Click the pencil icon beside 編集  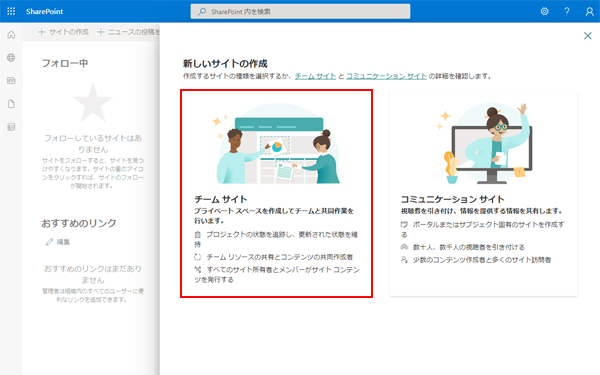coord(49,242)
